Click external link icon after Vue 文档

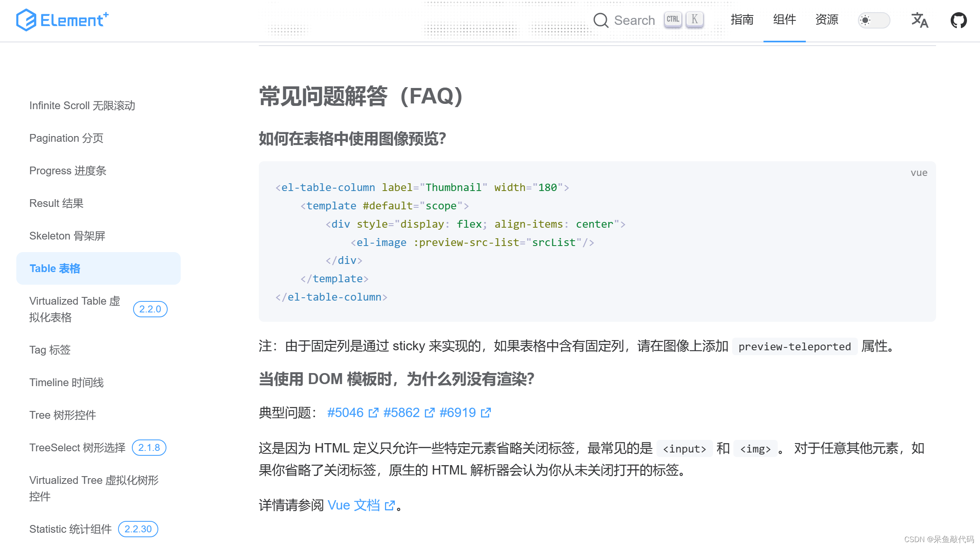coord(389,505)
